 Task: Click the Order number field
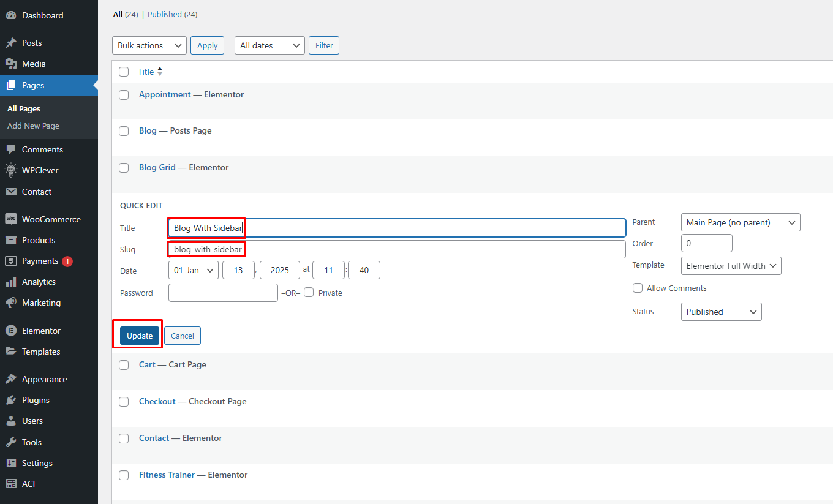click(x=707, y=243)
